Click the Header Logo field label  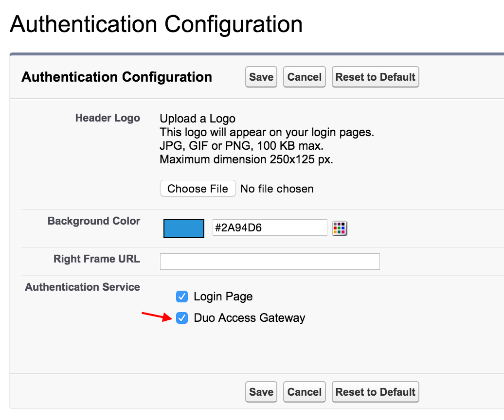108,118
